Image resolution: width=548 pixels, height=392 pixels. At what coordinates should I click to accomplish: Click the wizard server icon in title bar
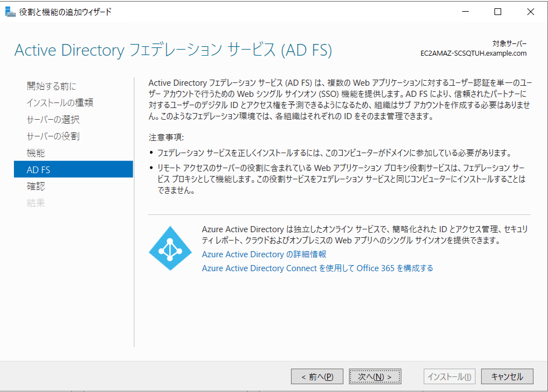pyautogui.click(x=10, y=12)
